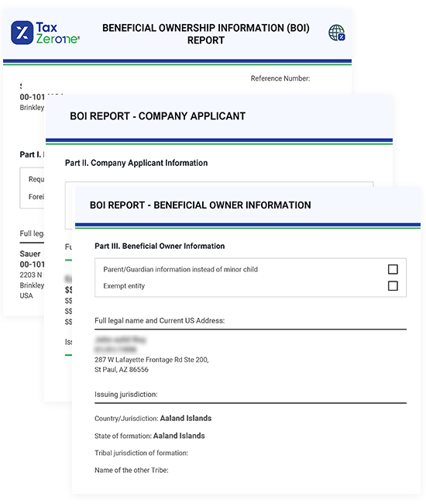Click USA on the first report page
Image resolution: width=426 pixels, height=504 pixels.
pyautogui.click(x=26, y=295)
